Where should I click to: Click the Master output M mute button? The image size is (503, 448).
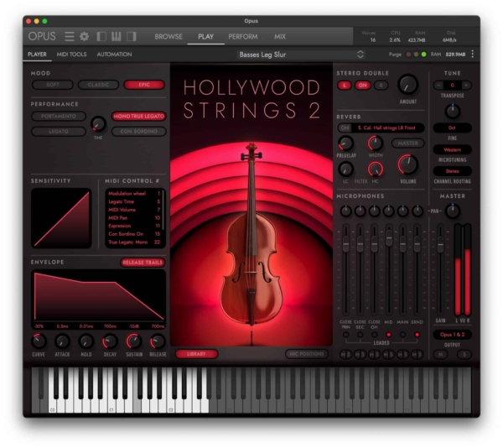pos(440,354)
